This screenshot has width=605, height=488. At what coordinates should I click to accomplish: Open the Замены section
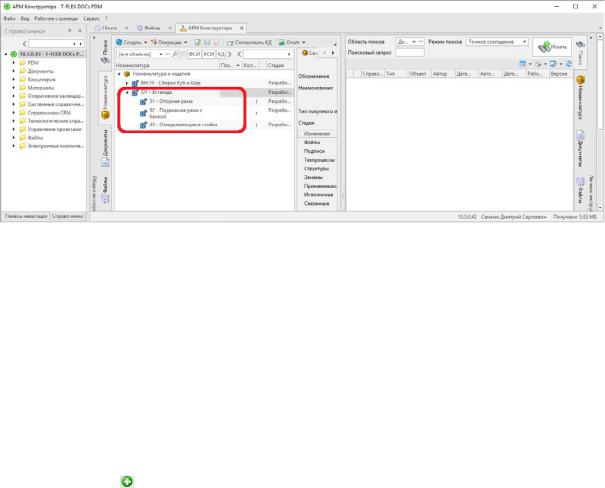(313, 177)
